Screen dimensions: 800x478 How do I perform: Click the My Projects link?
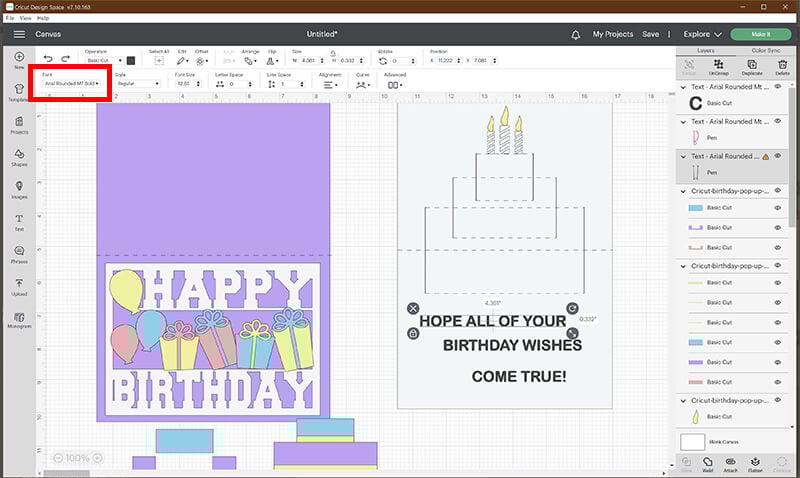(x=613, y=34)
